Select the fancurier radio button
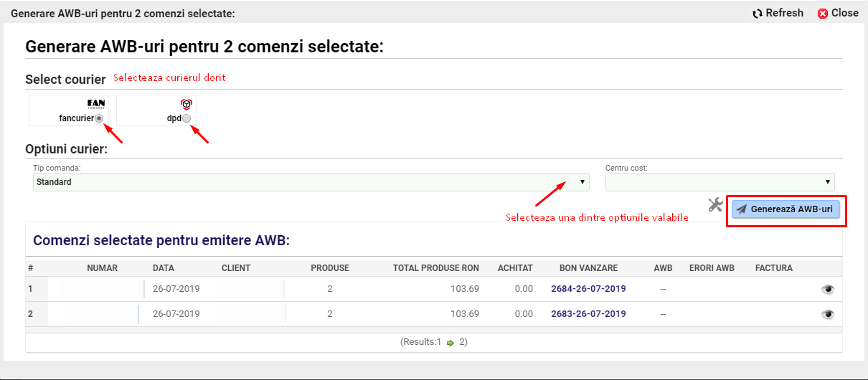Viewport: 868px width, 380px height. [99, 118]
